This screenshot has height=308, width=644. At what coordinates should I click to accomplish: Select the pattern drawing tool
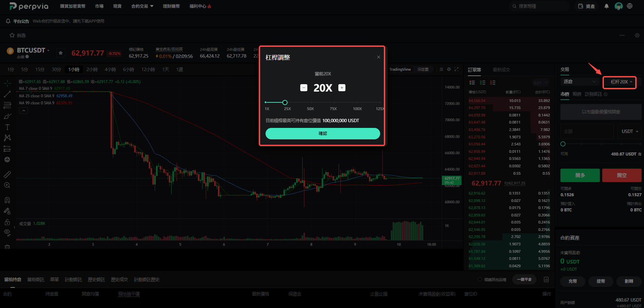[7, 138]
